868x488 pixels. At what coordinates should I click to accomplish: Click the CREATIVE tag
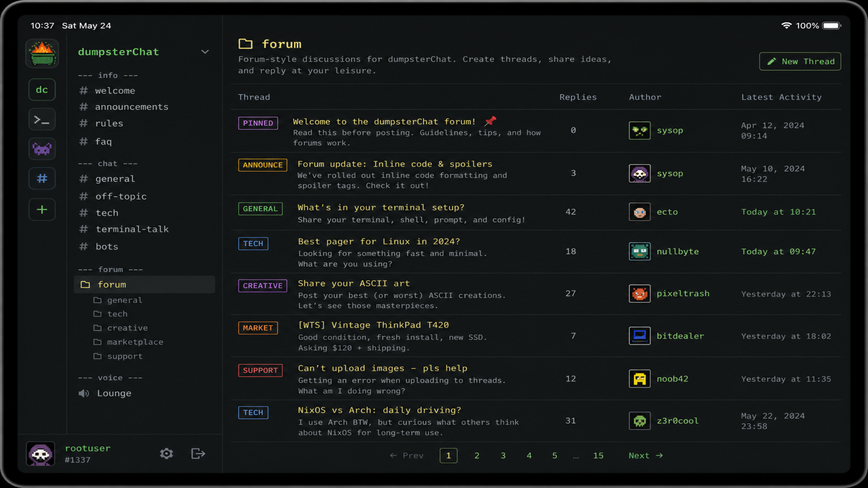coord(263,286)
